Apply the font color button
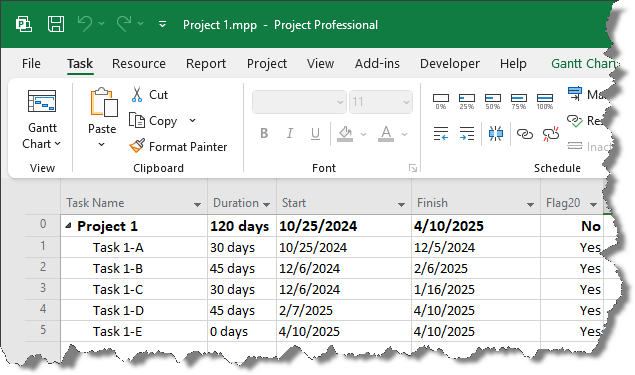The image size is (635, 375). pos(386,134)
